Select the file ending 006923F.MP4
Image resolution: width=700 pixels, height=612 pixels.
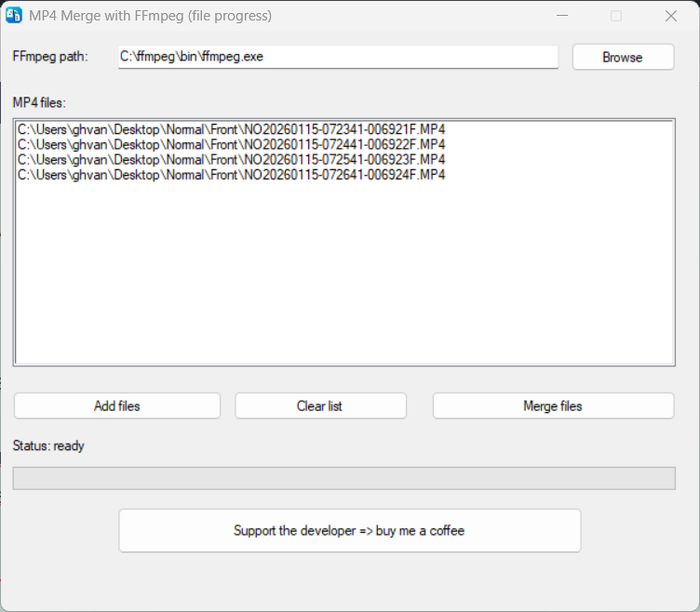pos(231,160)
